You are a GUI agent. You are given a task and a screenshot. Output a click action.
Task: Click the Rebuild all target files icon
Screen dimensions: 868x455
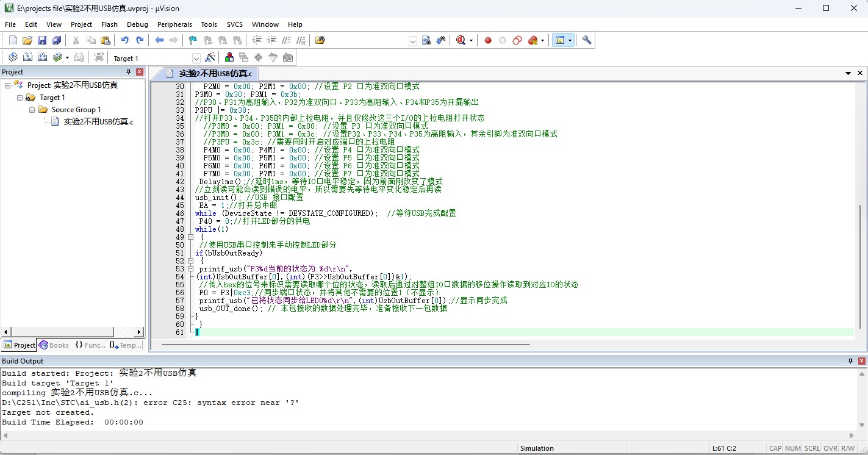point(42,57)
